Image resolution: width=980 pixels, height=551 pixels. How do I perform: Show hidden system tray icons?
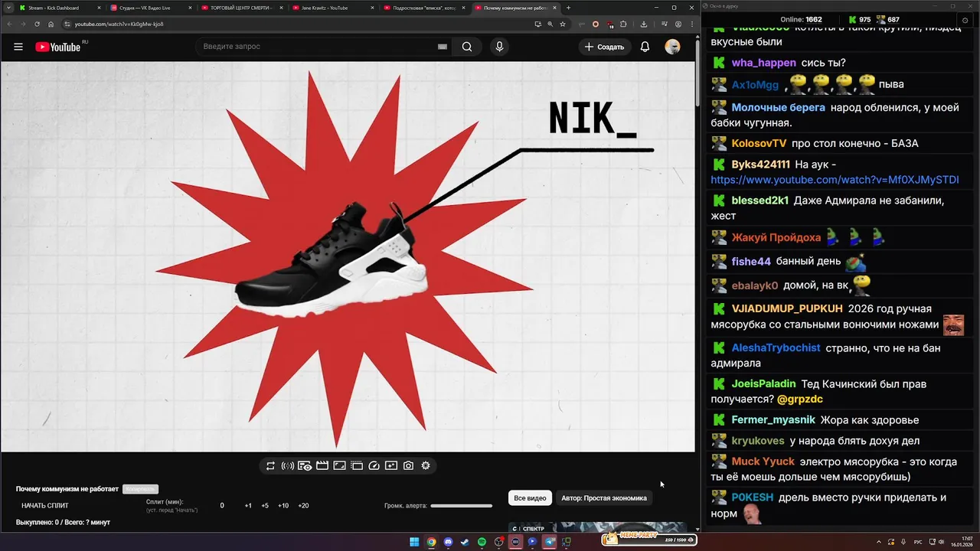[879, 542]
